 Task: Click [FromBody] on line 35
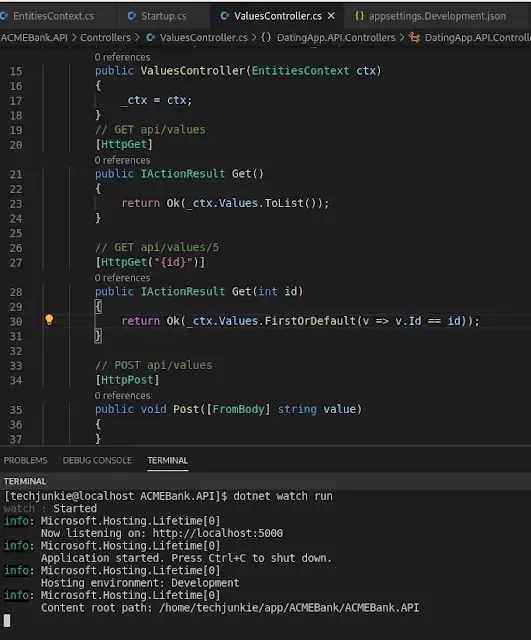click(x=239, y=409)
